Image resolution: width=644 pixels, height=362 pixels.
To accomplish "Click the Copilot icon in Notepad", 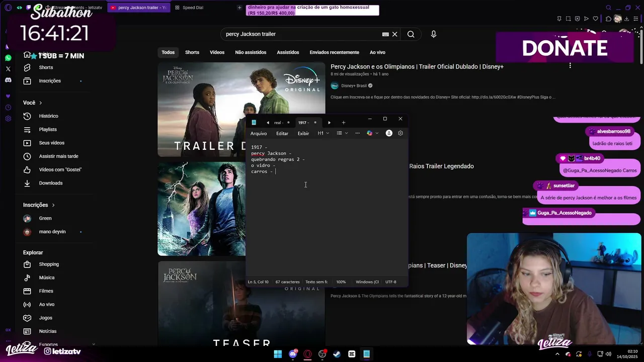I will tap(370, 133).
